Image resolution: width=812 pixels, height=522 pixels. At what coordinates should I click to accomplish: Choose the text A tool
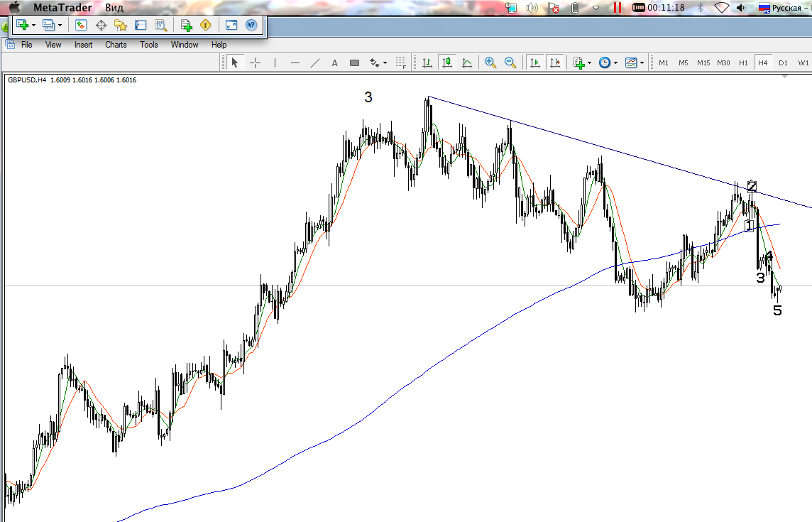point(334,62)
